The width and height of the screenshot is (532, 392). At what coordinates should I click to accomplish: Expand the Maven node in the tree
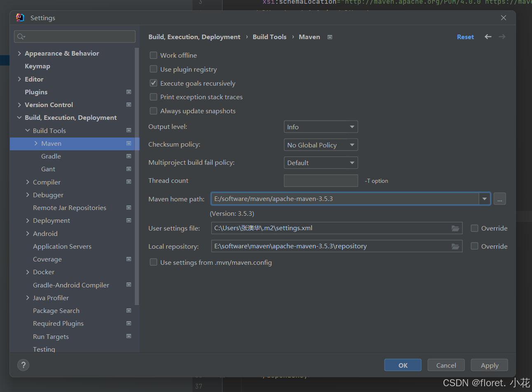point(36,143)
